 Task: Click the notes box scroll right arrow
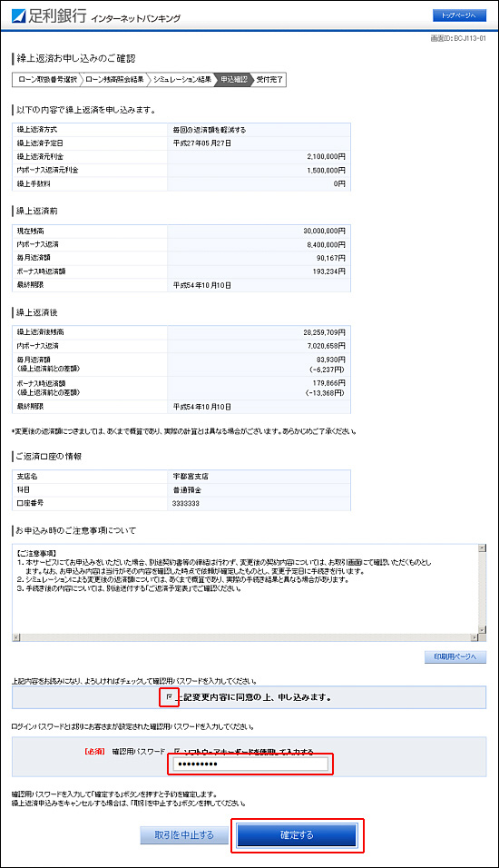click(x=474, y=637)
